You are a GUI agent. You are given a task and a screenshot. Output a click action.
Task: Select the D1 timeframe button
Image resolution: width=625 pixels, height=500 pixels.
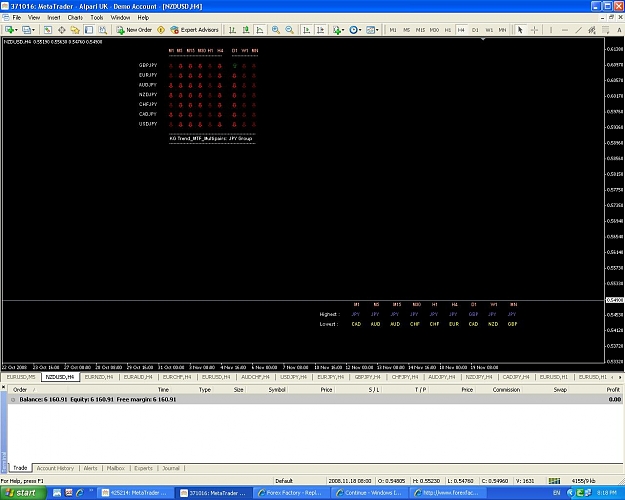coord(475,30)
